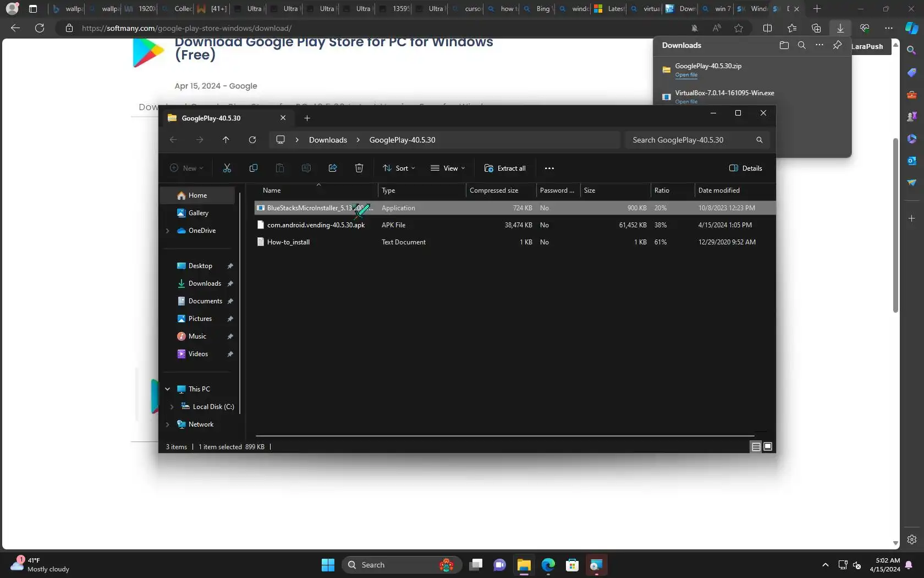Open Copilot in the Edge sidebar
The image size is (924, 578).
(x=912, y=28)
